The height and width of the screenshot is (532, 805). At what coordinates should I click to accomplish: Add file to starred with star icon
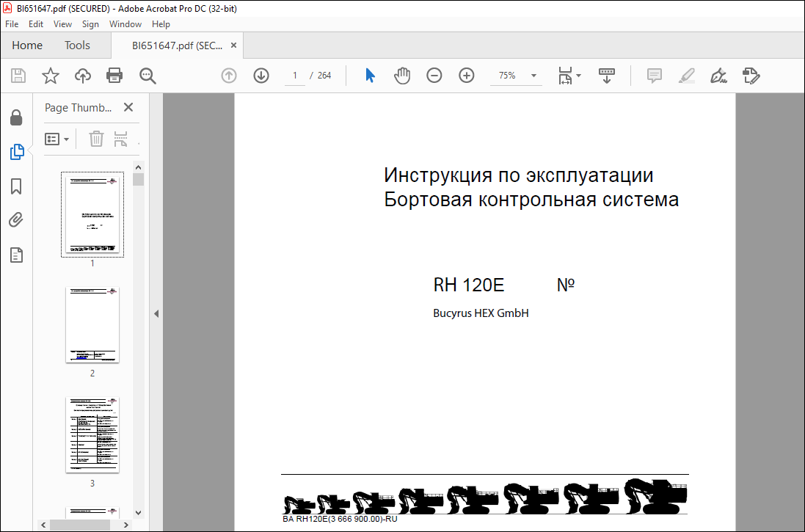[51, 76]
